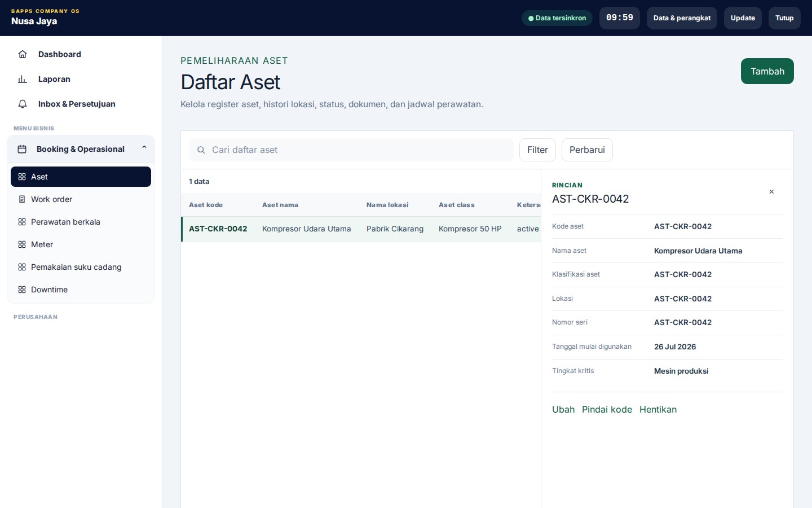Click the 26 Jul 2026 date value

pyautogui.click(x=675, y=347)
